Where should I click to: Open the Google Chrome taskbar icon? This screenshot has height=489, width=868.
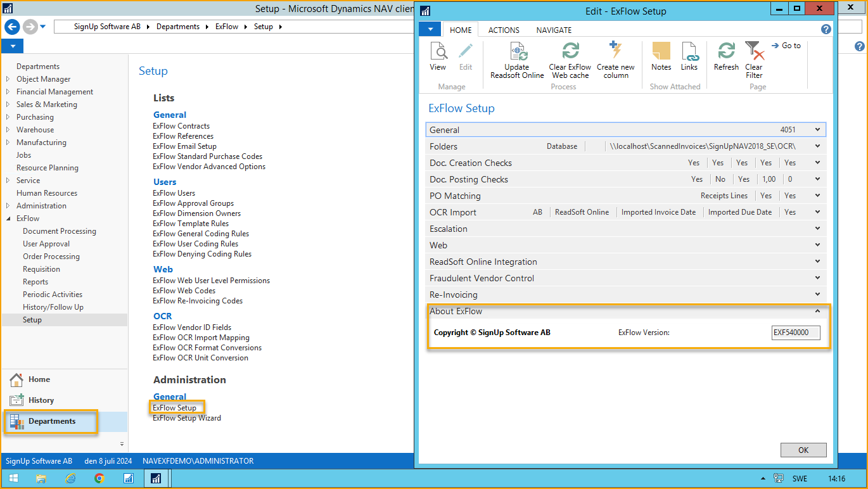(99, 478)
